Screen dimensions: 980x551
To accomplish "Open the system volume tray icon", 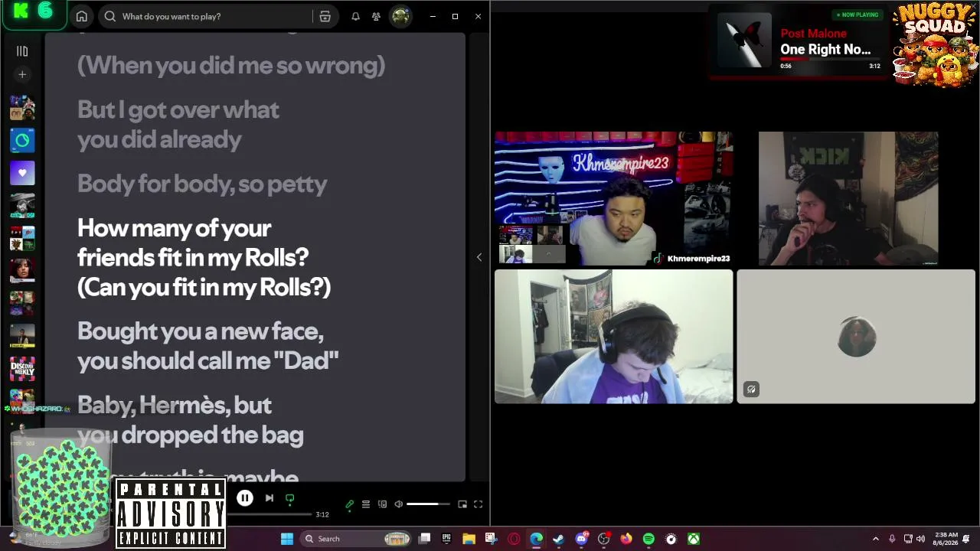I will [x=920, y=539].
